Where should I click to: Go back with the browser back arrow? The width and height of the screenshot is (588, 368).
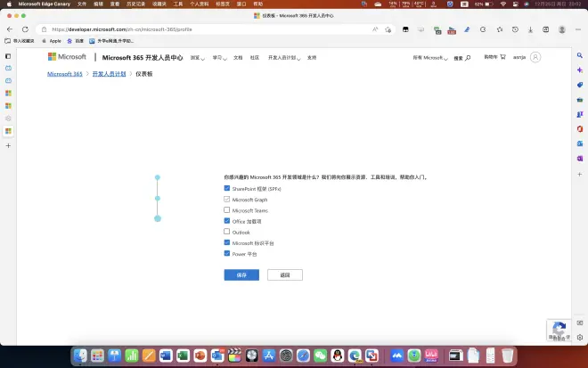10,29
